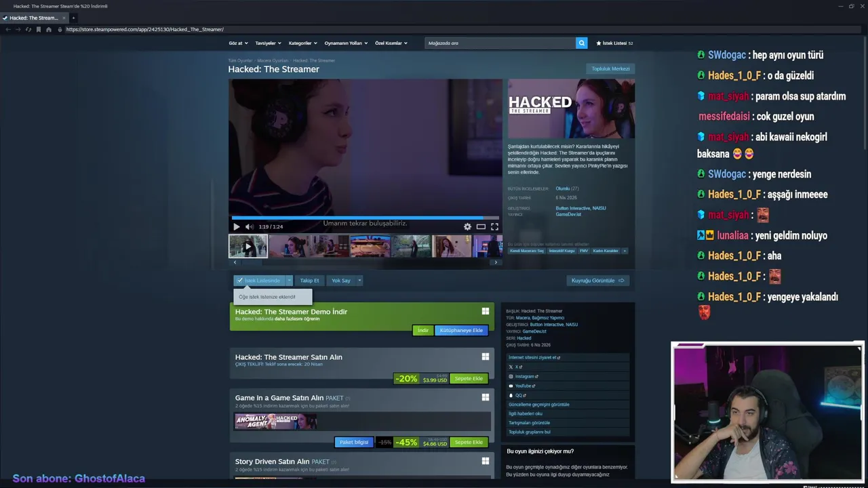Select the İnteraktif Kurgu tag

[x=561, y=251]
